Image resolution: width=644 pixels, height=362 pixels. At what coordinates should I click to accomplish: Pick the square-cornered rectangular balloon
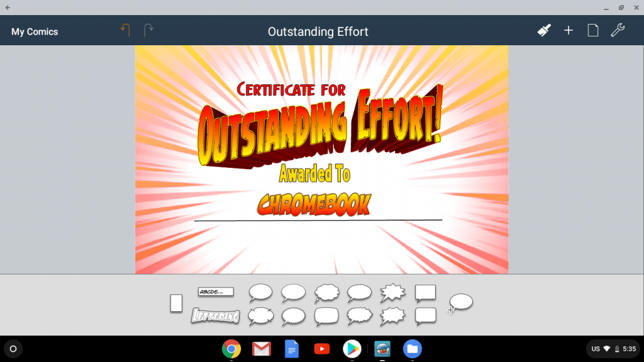[425, 293]
